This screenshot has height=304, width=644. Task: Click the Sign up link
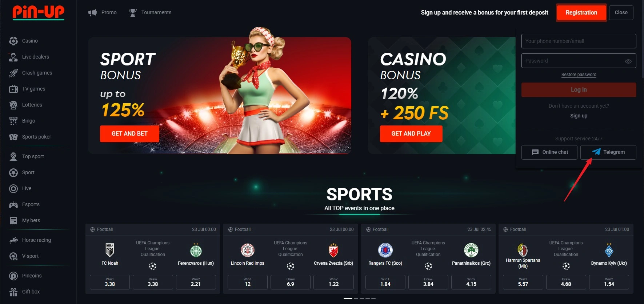coord(579,116)
